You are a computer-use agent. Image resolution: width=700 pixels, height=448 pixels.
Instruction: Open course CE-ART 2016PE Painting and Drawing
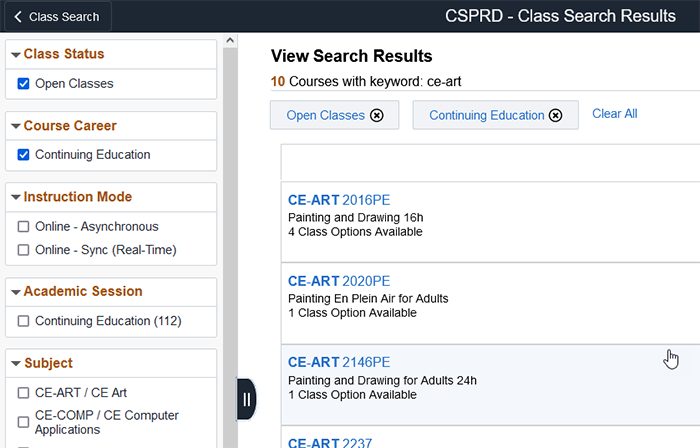pos(339,200)
